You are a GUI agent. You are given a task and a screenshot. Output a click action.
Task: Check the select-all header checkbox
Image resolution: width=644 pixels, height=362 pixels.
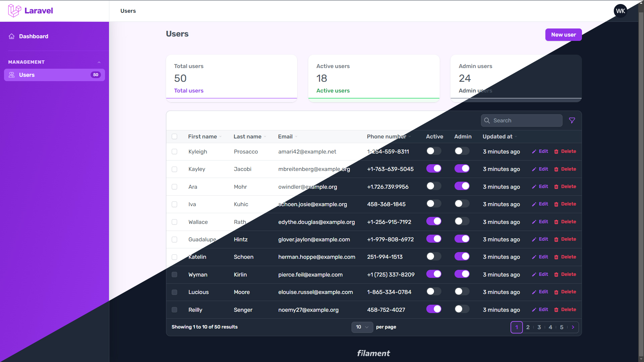pyautogui.click(x=174, y=136)
